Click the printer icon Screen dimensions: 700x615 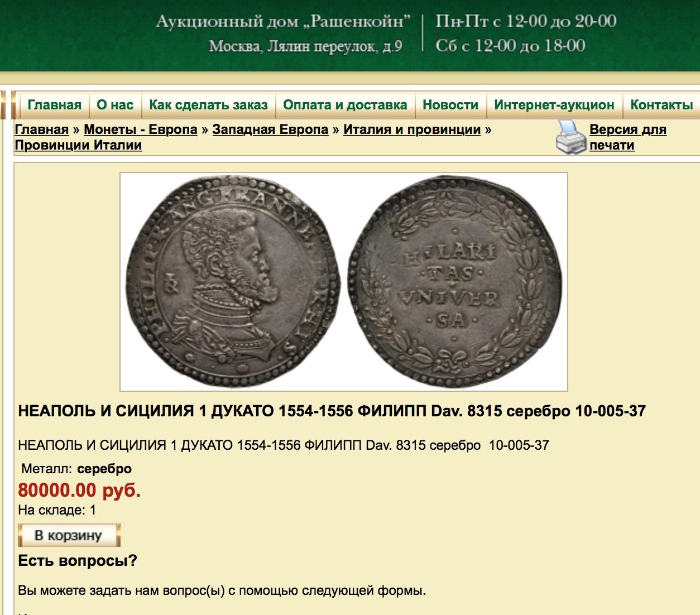click(x=571, y=137)
